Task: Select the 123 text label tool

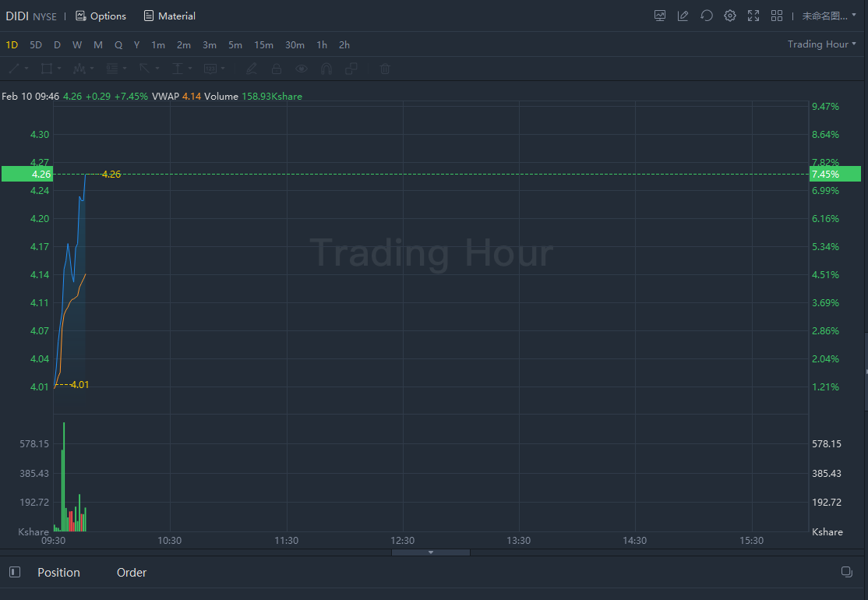Action: [x=210, y=69]
